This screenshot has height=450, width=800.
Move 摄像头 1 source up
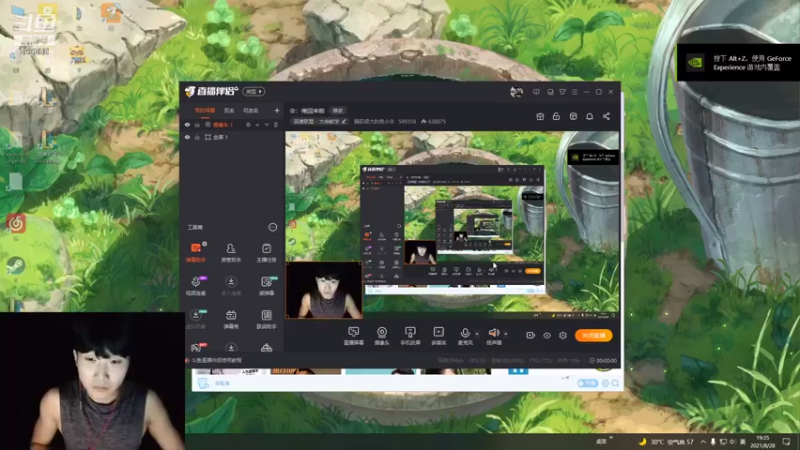[x=258, y=124]
